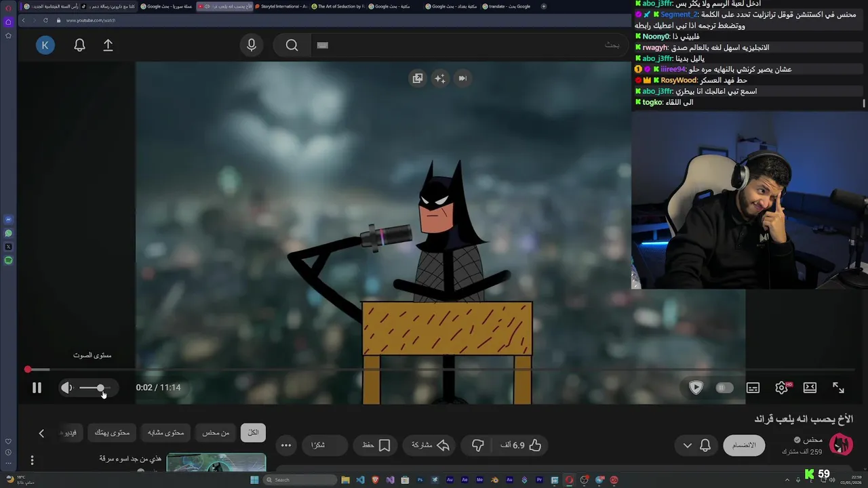Viewport: 868px width, 488px height.
Task: Open options for the suggested video
Action: 31,460
